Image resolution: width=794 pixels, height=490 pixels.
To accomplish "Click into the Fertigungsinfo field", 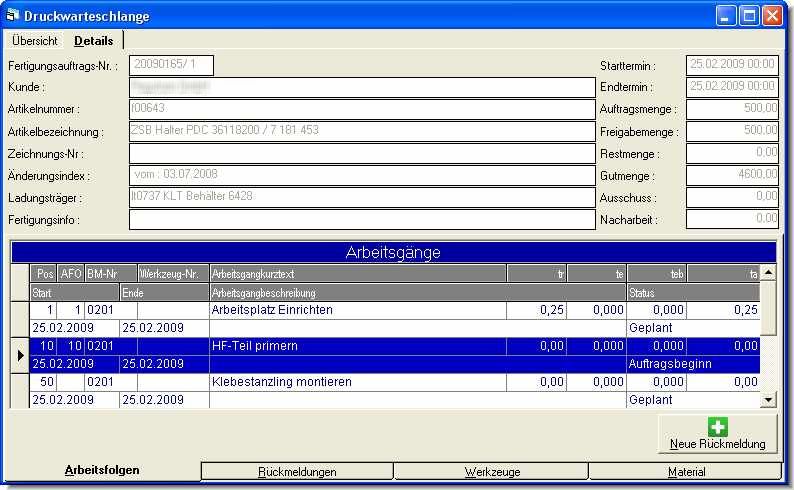I will 362,219.
